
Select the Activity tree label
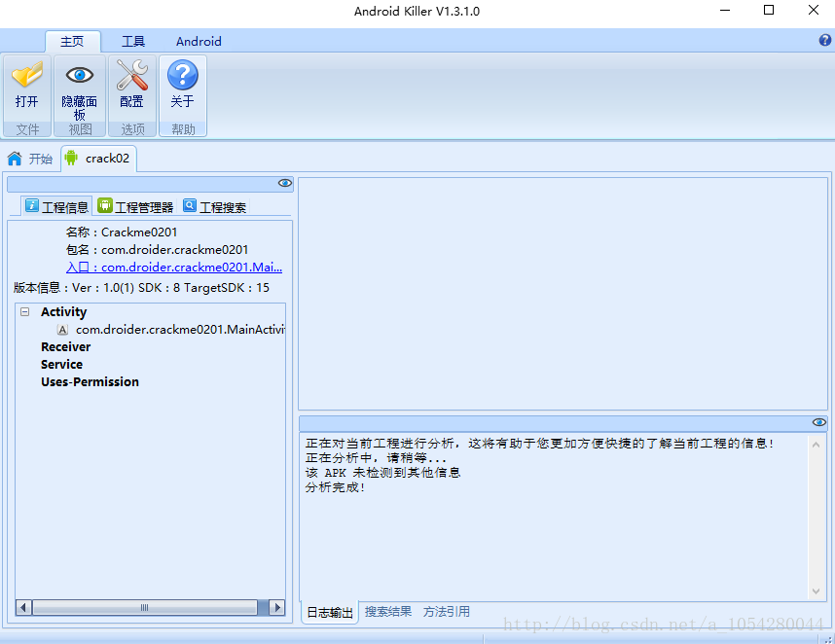tap(64, 312)
